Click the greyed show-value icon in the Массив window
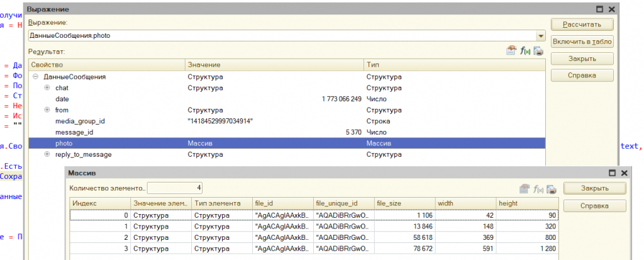644x260 pixels. click(524, 189)
